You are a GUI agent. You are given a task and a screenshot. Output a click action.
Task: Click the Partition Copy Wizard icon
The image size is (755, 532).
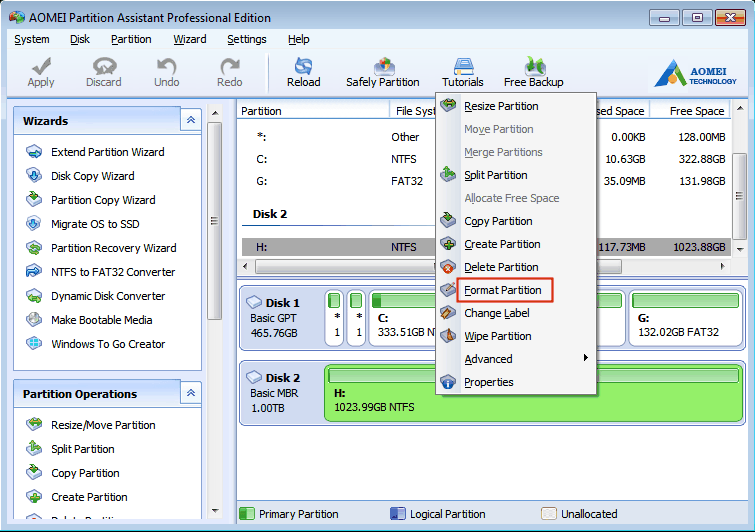pos(34,199)
